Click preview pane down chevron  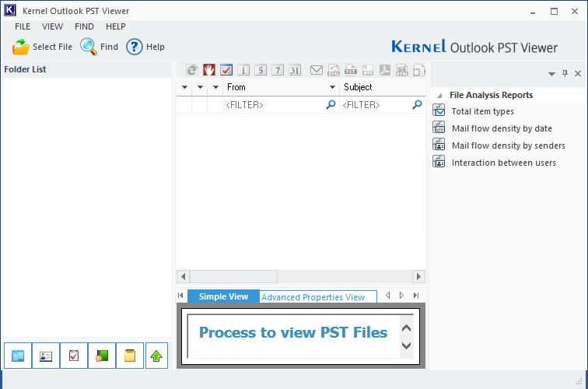[406, 345]
